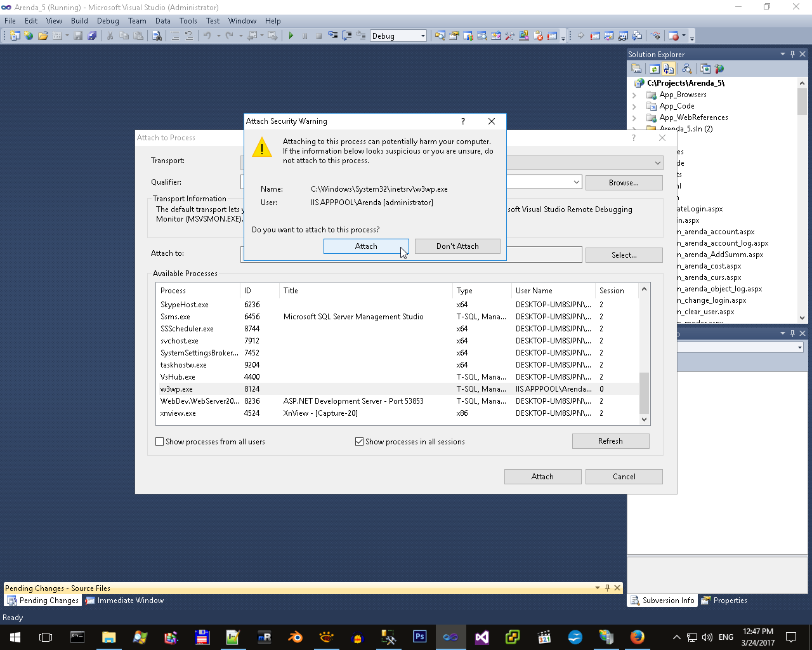Screen dimensions: 812x650
Task: Click the Help question mark in Attach Security Warning
Action: pos(462,121)
